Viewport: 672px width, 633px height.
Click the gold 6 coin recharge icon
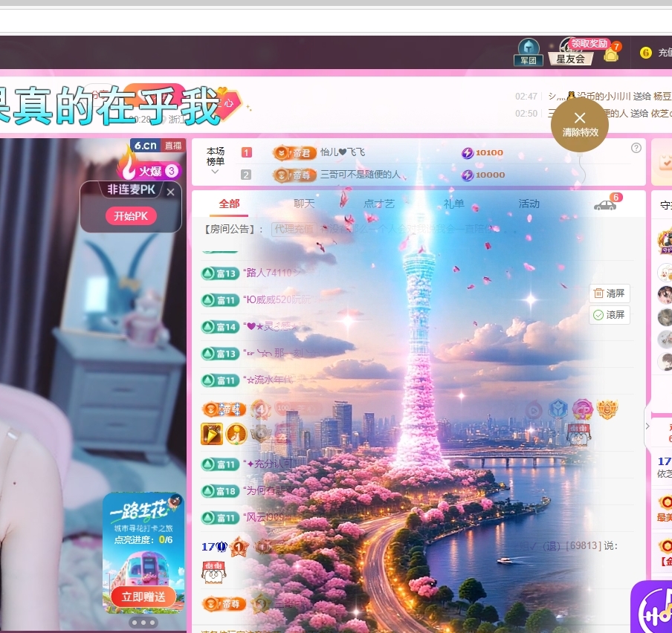point(645,53)
